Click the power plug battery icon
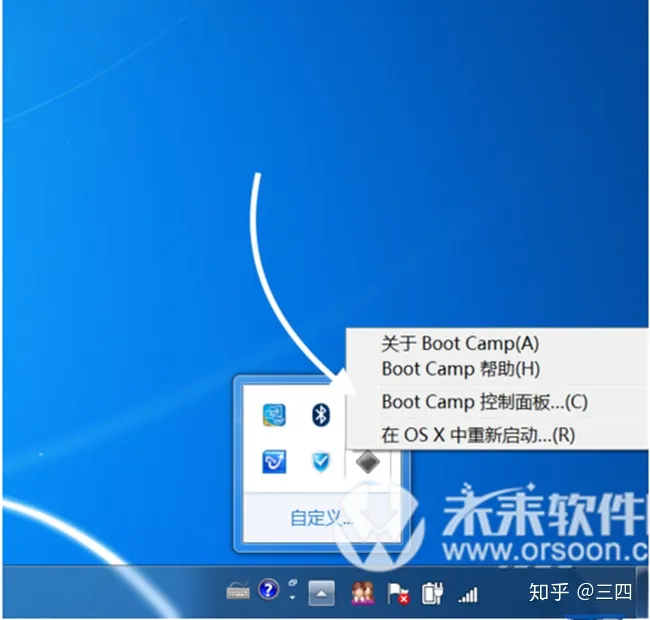This screenshot has height=620, width=650. tap(432, 593)
